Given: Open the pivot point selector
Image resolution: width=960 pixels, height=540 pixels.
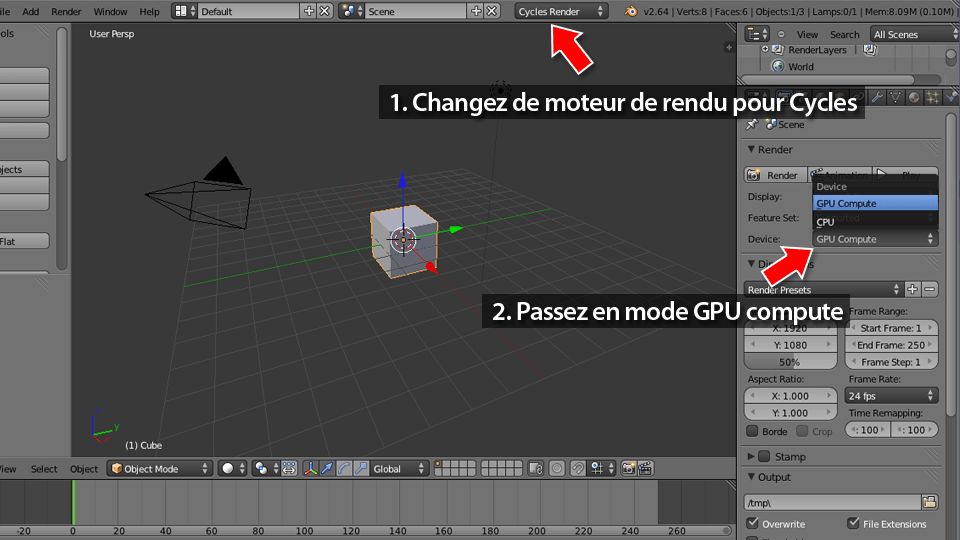Looking at the screenshot, I should [265, 468].
